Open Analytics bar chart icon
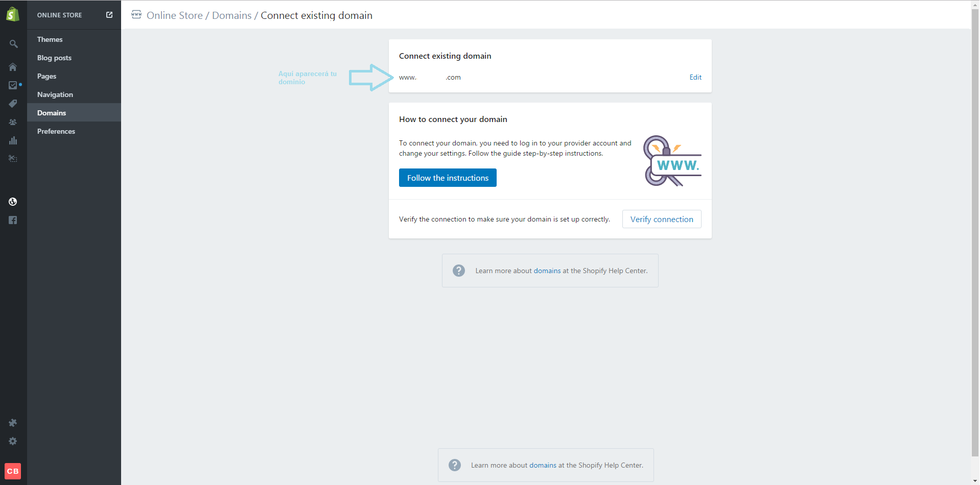Image resolution: width=980 pixels, height=485 pixels. (13, 140)
